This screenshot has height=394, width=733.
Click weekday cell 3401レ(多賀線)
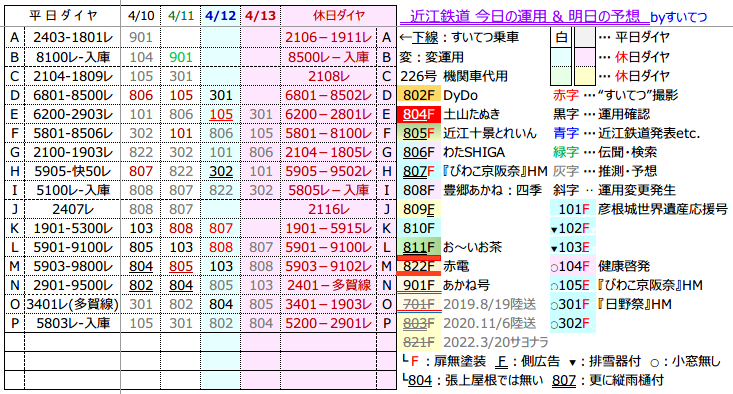click(x=72, y=304)
